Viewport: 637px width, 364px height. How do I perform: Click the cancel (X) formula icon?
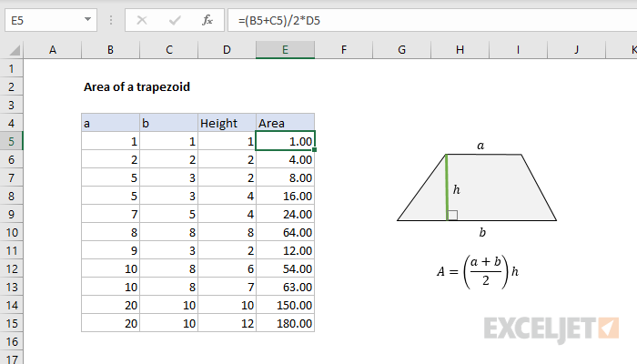coord(142,20)
